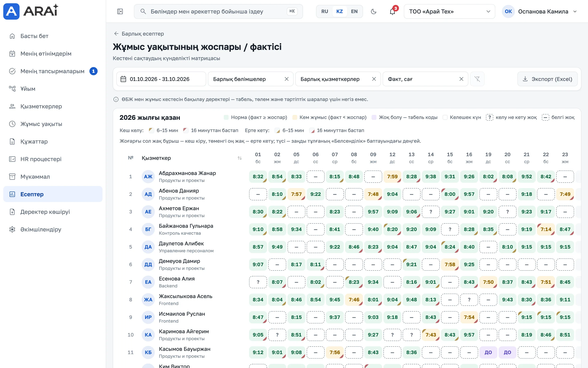Open notifications bell

coord(392,11)
